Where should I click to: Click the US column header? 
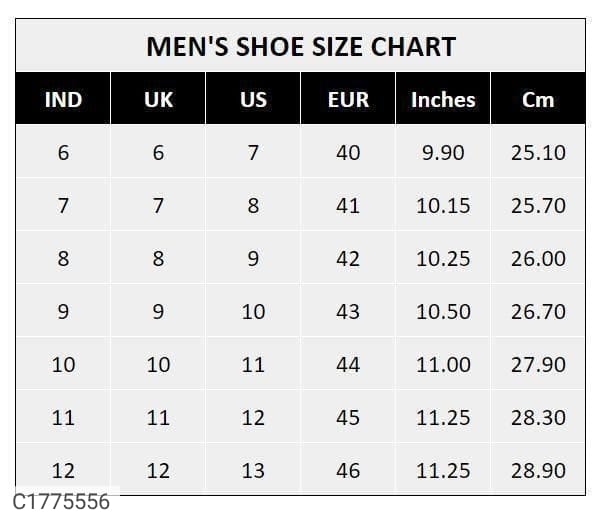pyautogui.click(x=253, y=100)
